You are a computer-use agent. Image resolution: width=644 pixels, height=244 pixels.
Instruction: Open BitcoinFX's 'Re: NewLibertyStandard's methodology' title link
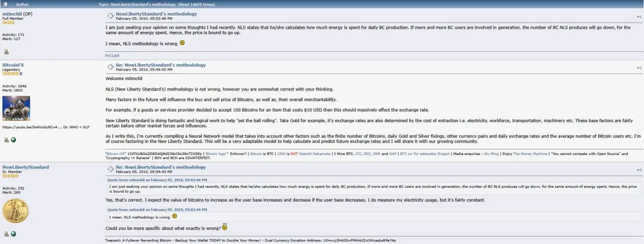(x=160, y=65)
